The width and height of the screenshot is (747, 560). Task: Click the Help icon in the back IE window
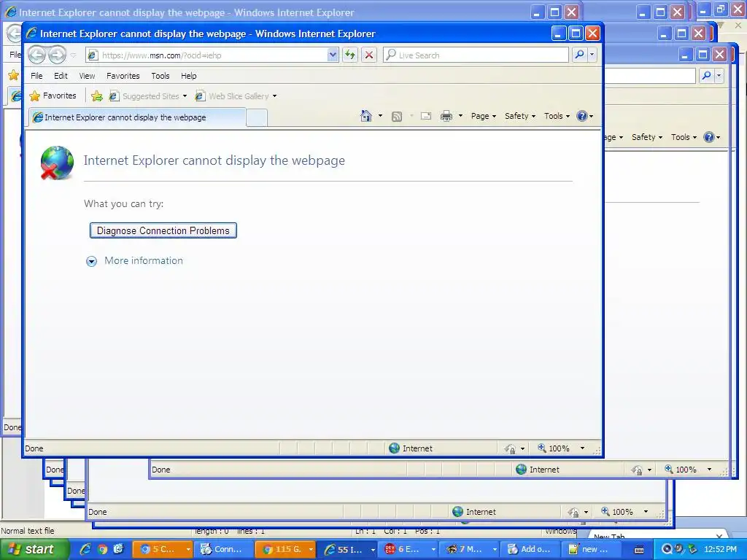(709, 137)
